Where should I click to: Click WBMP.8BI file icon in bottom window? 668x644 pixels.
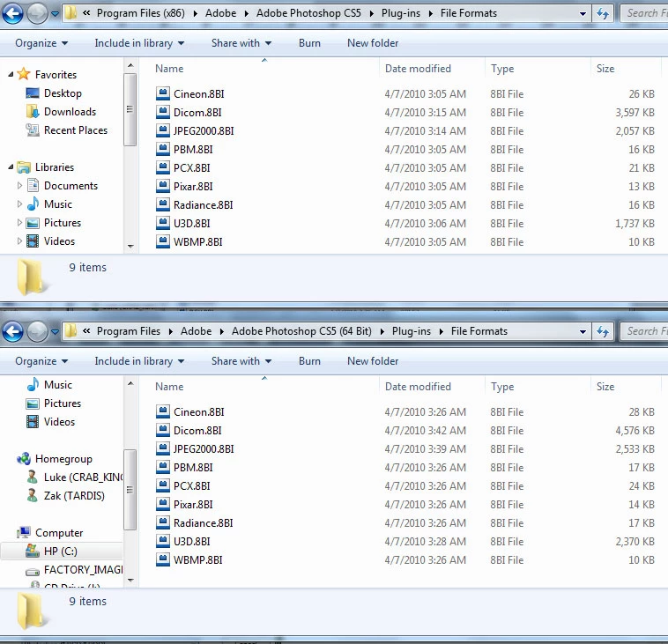pos(163,559)
